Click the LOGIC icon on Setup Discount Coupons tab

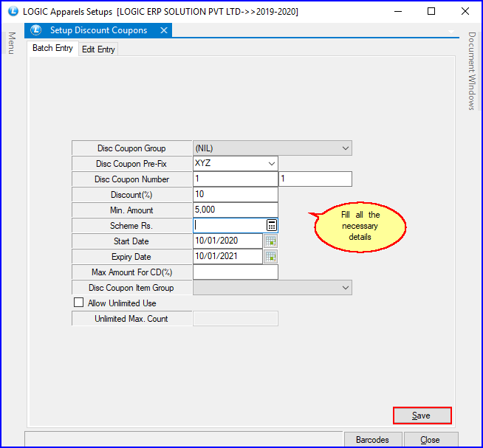pyautogui.click(x=35, y=30)
